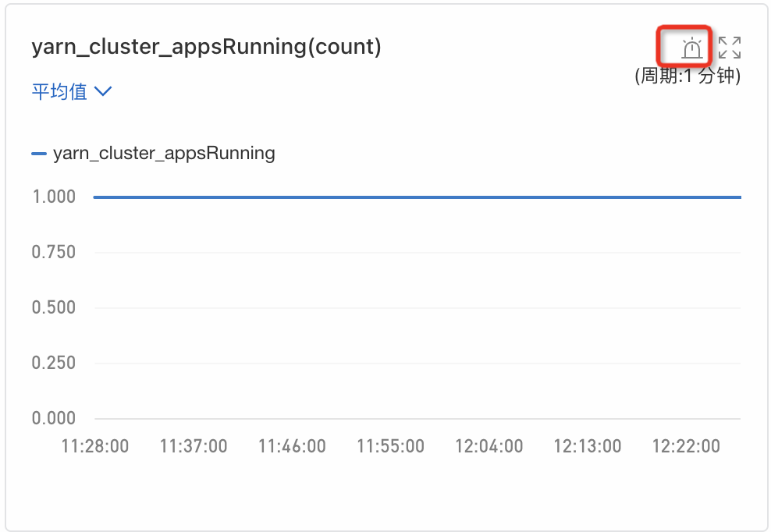Select the 12:04:00 time axis tick
Viewport: 771px width, 532px height.
[x=489, y=446]
